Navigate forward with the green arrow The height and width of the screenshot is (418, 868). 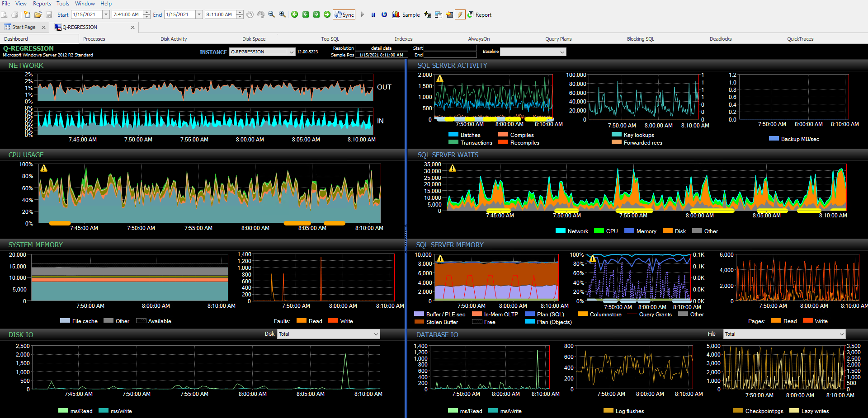pyautogui.click(x=327, y=14)
